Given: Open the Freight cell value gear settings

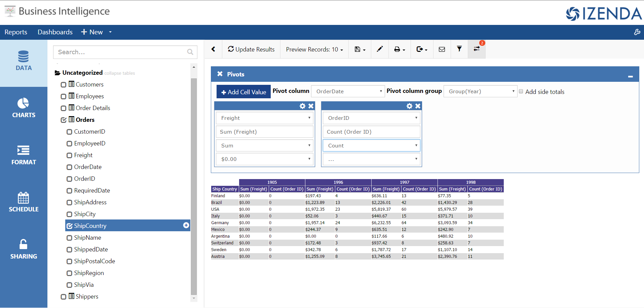Looking at the screenshot, I should 302,106.
